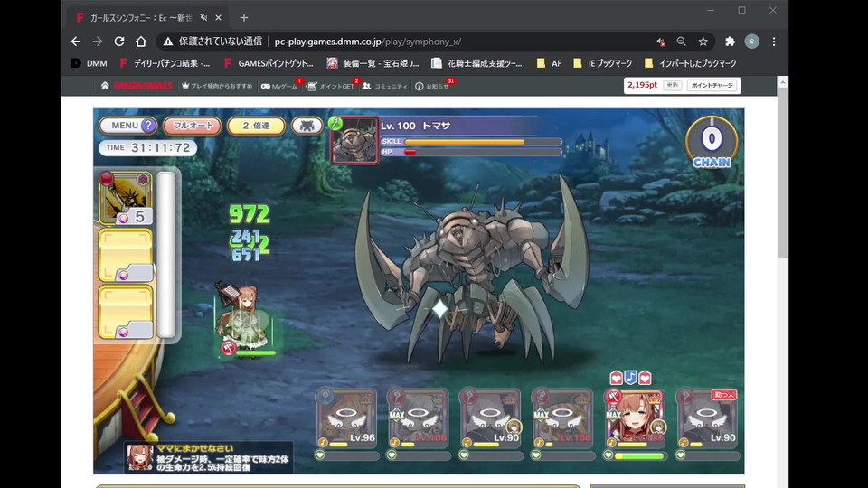
Task: Click the 2,195pt point balance
Action: point(642,85)
